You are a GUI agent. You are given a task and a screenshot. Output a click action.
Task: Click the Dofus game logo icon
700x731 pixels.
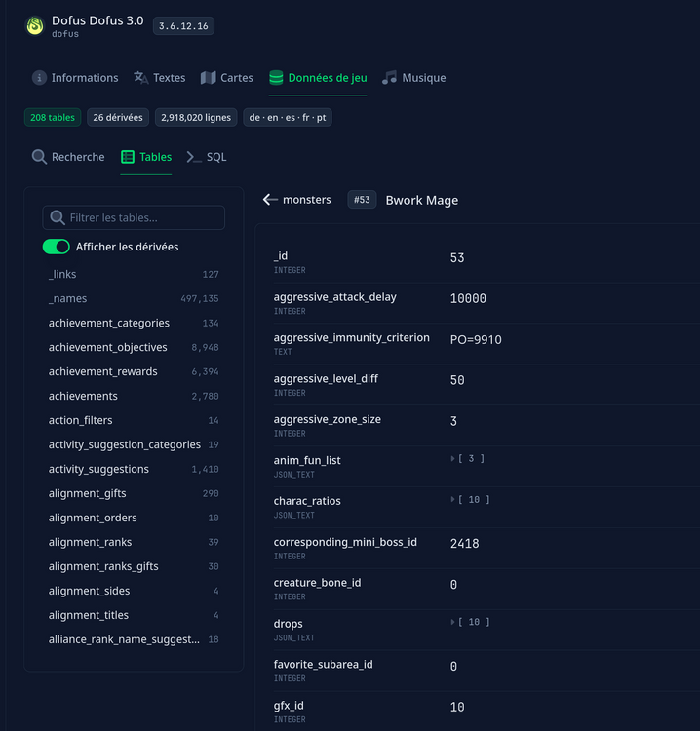(35, 25)
